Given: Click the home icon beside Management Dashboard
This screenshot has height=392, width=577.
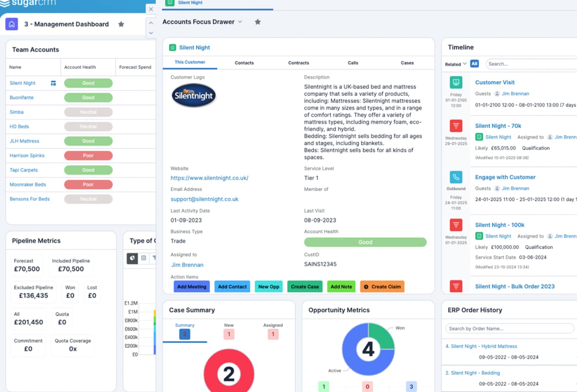Looking at the screenshot, I should point(12,24).
